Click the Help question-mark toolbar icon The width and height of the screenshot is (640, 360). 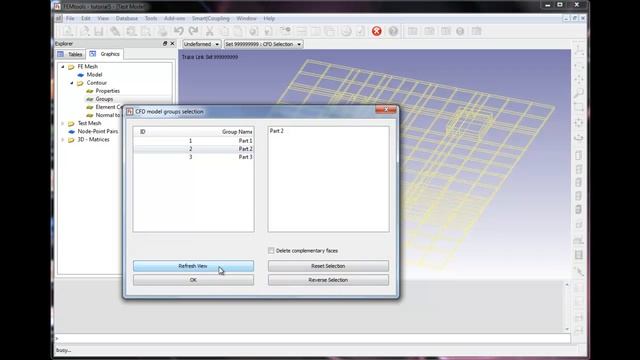393,31
